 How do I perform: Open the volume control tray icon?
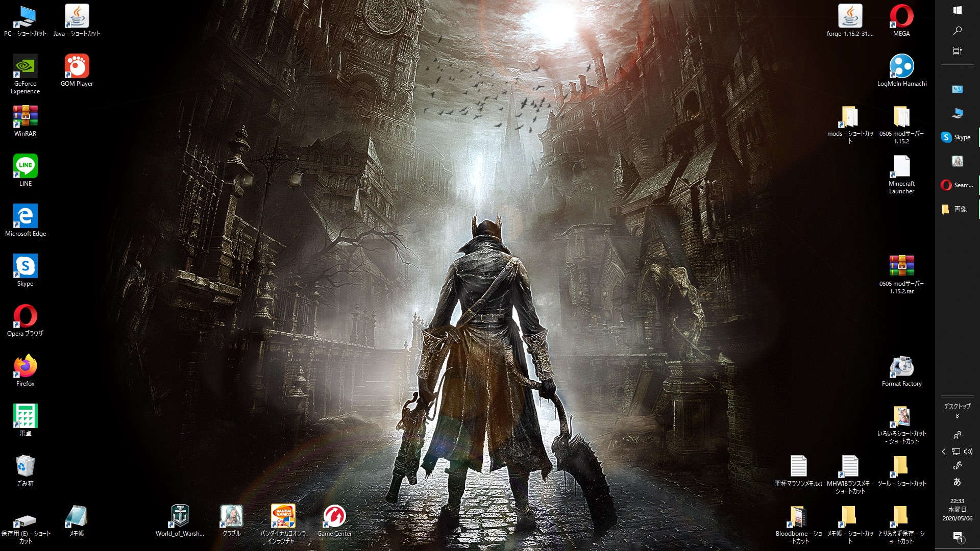coord(968,452)
